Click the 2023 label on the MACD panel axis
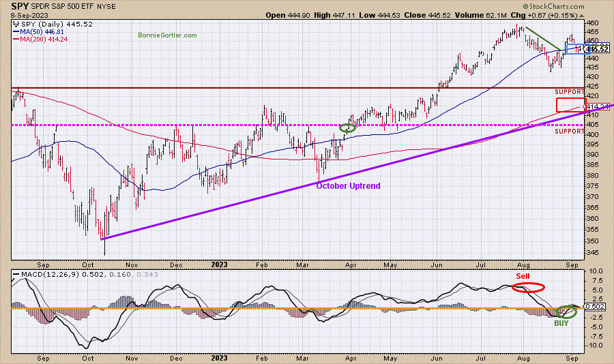Screen dimensions: 614x364 [219, 358]
